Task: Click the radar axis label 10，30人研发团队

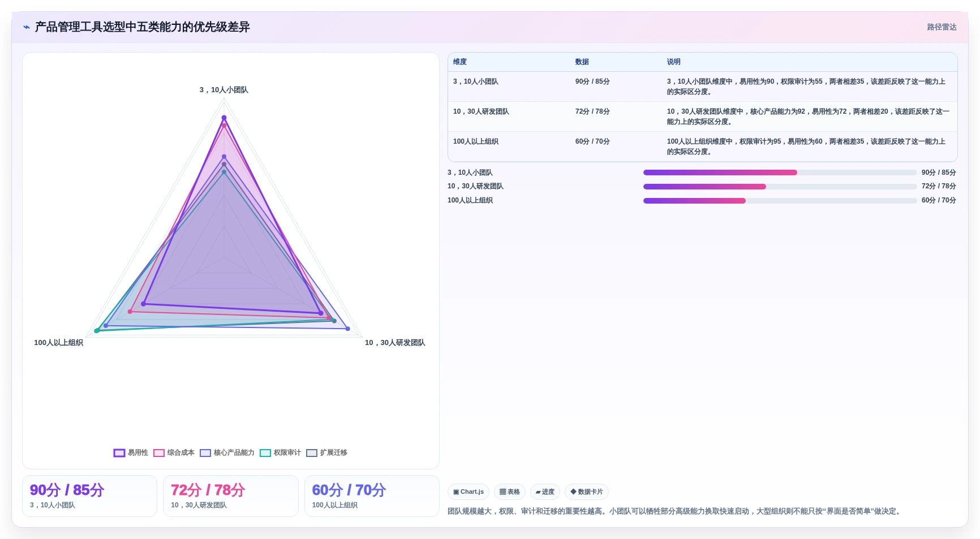Action: pos(395,343)
